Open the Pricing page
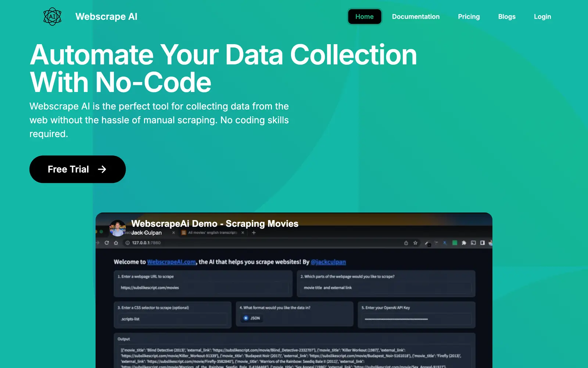This screenshot has height=368, width=588. [x=469, y=17]
